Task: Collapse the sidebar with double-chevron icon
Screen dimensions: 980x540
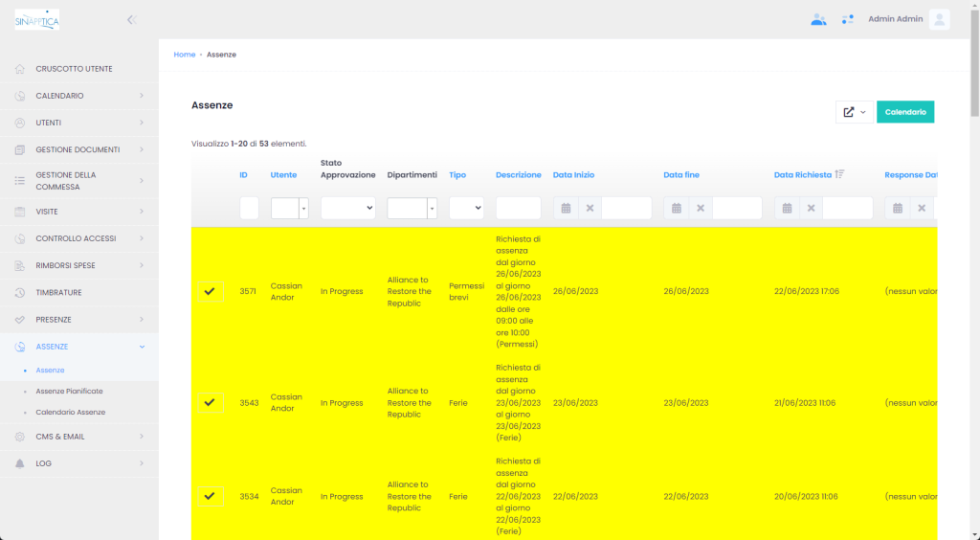Action: [131, 19]
